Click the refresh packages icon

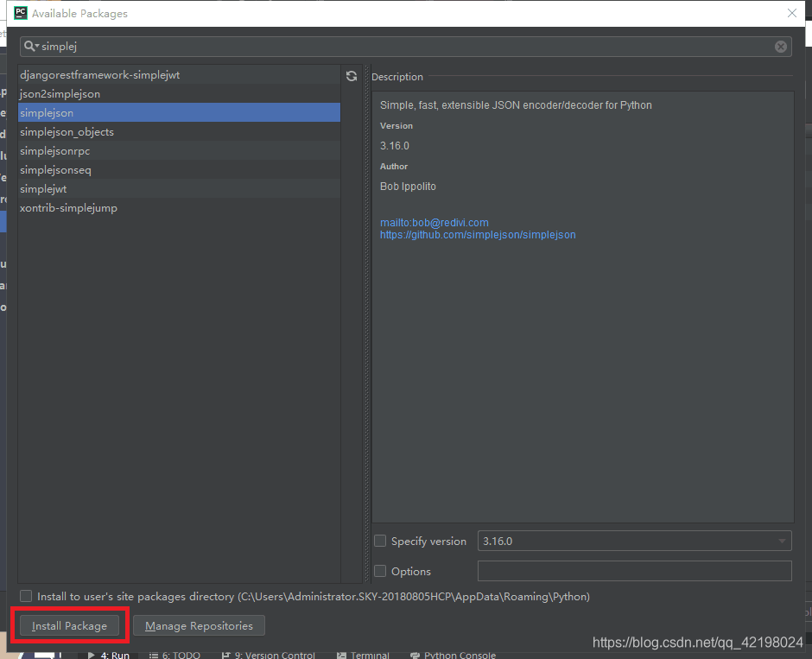point(351,76)
